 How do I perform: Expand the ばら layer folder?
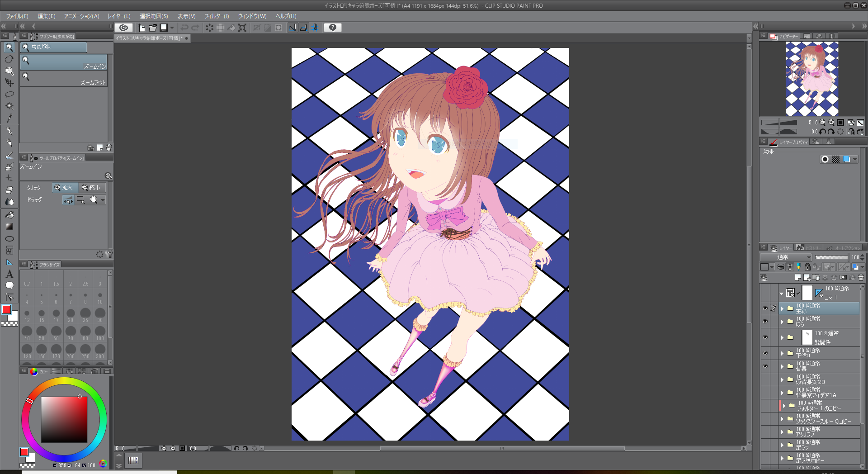pyautogui.click(x=782, y=322)
